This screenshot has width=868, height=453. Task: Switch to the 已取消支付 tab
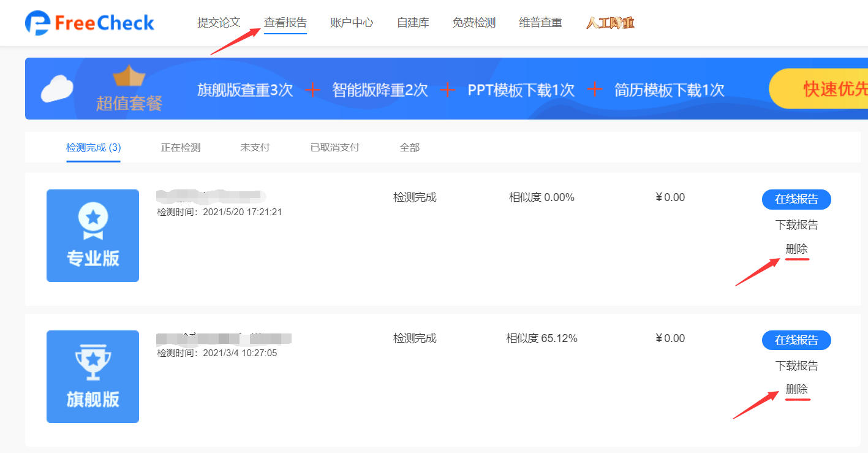tap(334, 148)
